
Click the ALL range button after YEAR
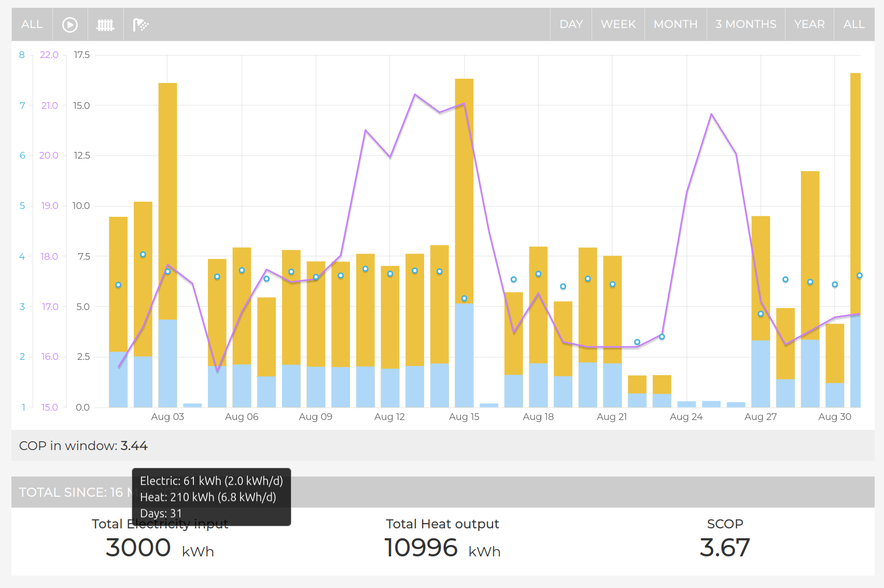pos(853,24)
